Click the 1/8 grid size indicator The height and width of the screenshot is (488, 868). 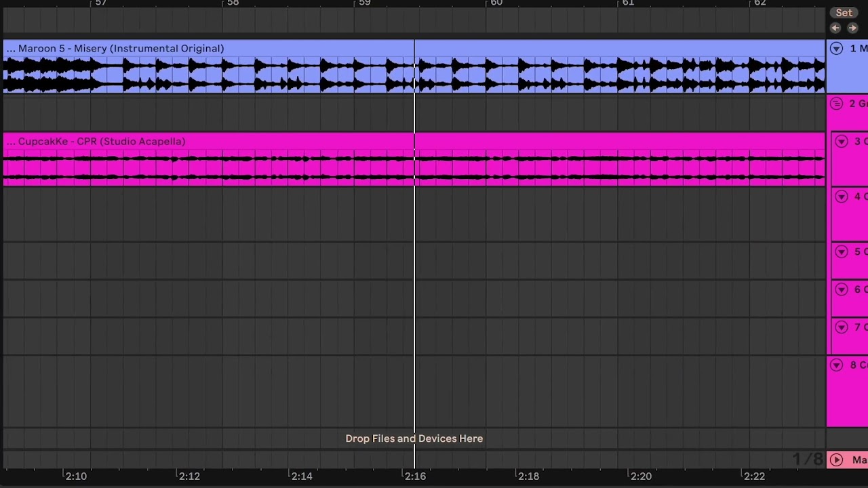pyautogui.click(x=808, y=460)
